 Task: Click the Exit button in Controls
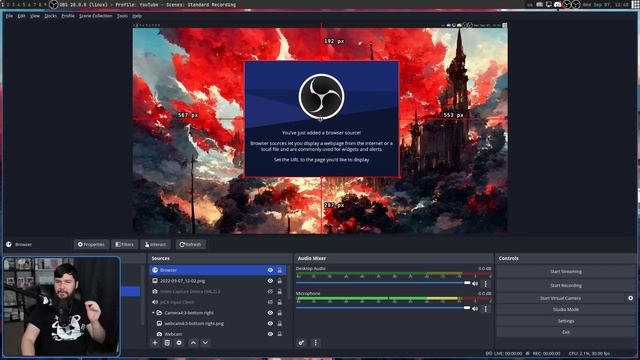(566, 332)
